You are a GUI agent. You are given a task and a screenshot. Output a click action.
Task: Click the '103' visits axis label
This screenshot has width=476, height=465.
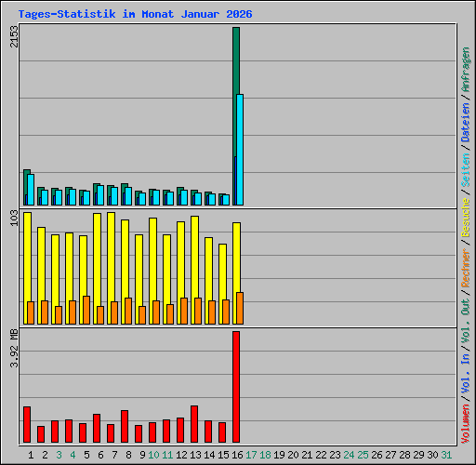[14, 218]
